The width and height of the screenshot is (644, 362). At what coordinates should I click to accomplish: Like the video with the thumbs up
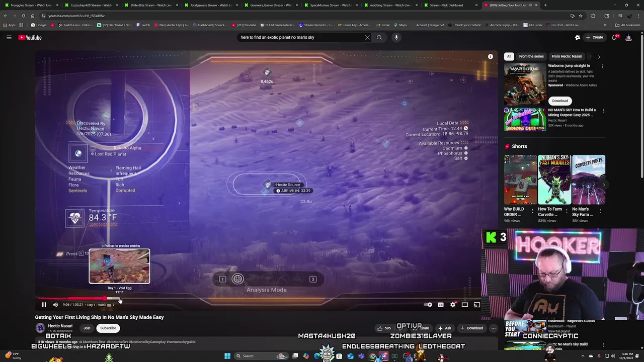pos(384,328)
